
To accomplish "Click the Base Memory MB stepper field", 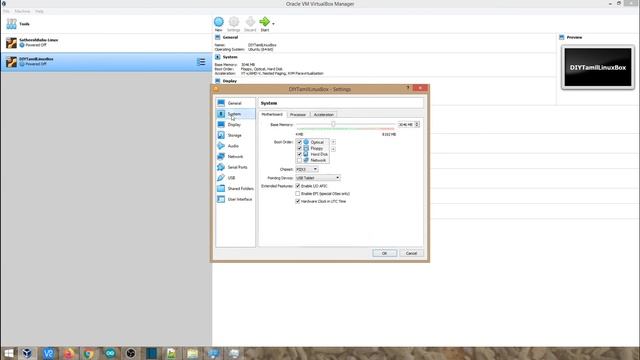I will point(409,124).
